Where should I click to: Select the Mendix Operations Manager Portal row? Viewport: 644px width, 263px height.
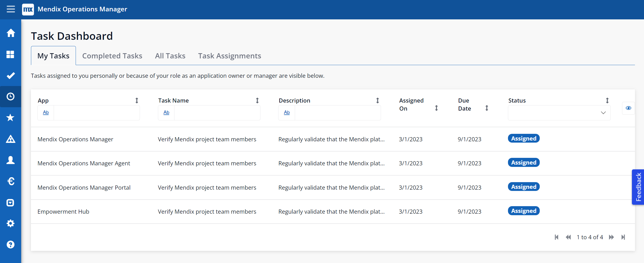click(x=333, y=188)
